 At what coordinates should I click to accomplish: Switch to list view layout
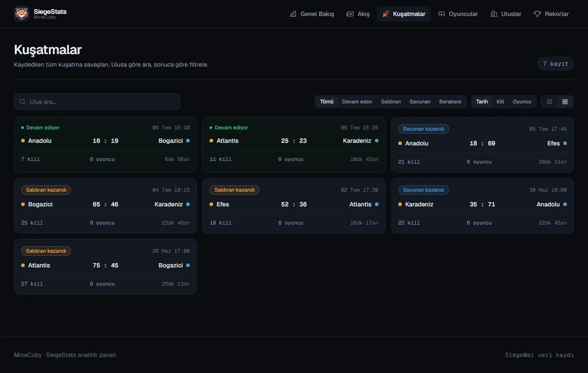(549, 102)
